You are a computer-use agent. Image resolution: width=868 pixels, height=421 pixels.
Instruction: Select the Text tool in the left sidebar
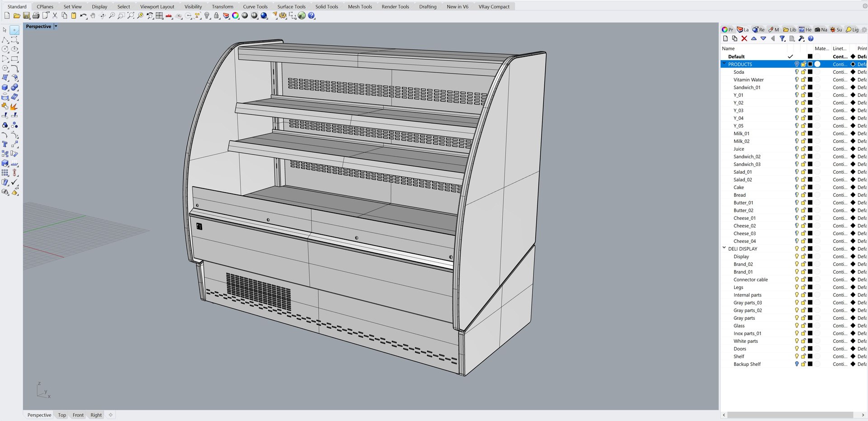click(5, 144)
